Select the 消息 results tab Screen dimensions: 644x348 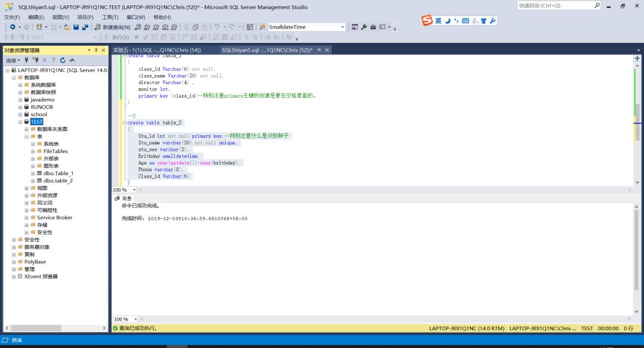pyautogui.click(x=123, y=198)
